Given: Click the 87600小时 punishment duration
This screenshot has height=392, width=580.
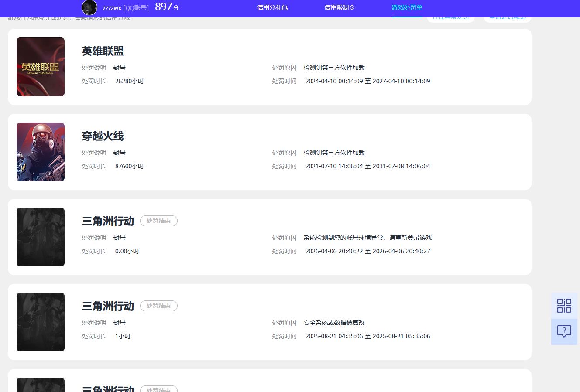Looking at the screenshot, I should coord(129,166).
